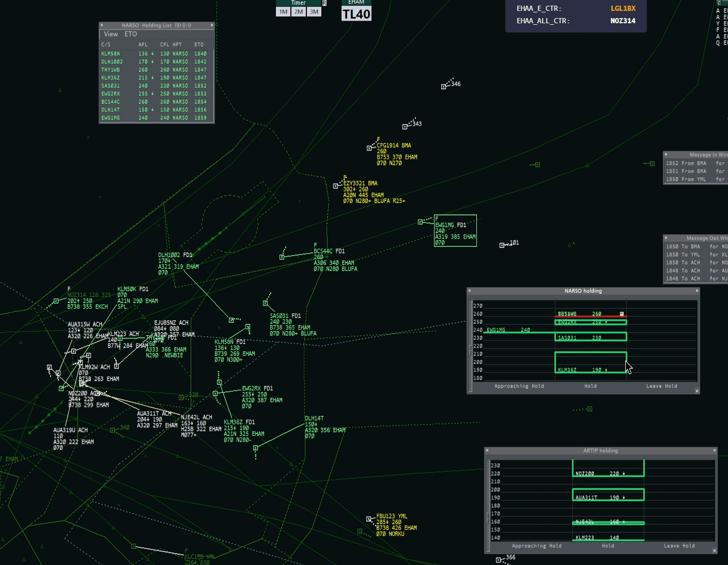The width and height of the screenshot is (728, 565).
Task: Click the R reset box beside Timer
Action: pos(324,3)
